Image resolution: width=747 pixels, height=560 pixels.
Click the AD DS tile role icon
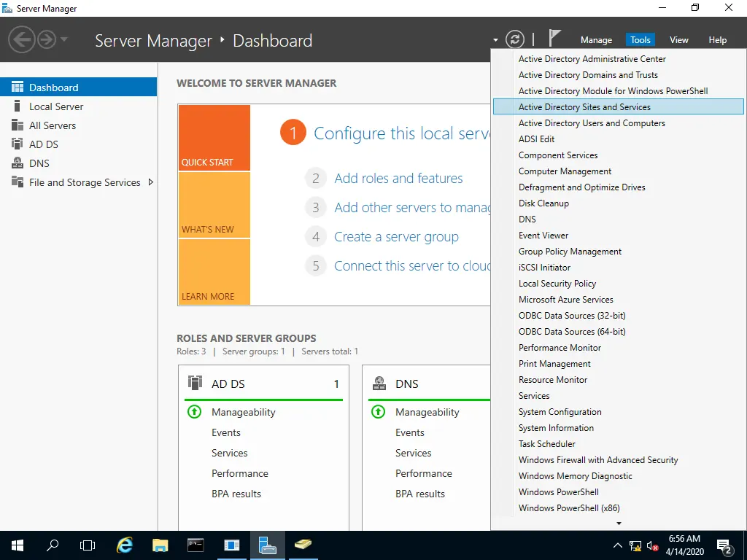point(195,384)
